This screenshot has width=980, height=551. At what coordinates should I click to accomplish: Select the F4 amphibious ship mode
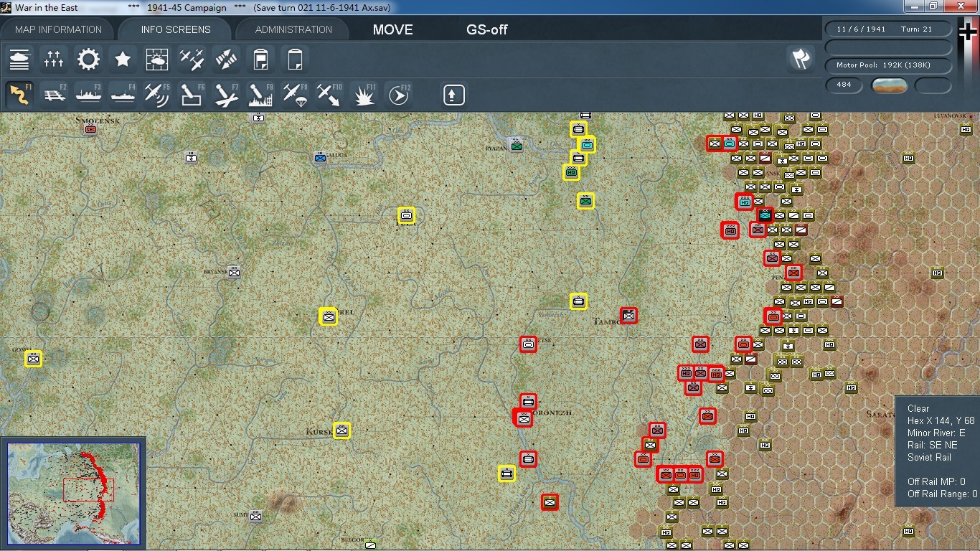click(x=123, y=95)
